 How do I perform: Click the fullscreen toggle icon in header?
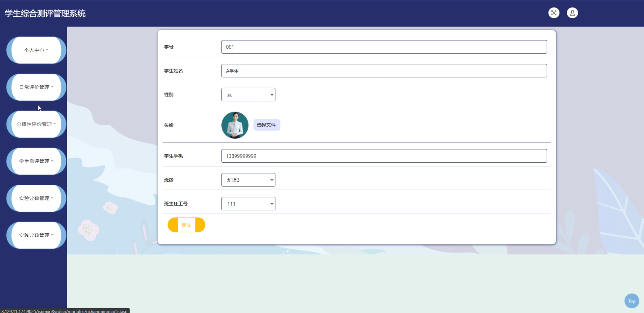coord(554,13)
